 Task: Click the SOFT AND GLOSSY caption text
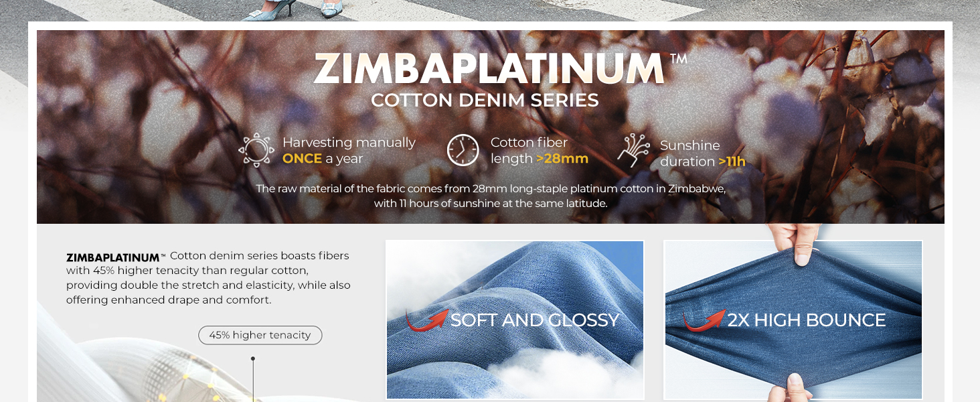535,320
